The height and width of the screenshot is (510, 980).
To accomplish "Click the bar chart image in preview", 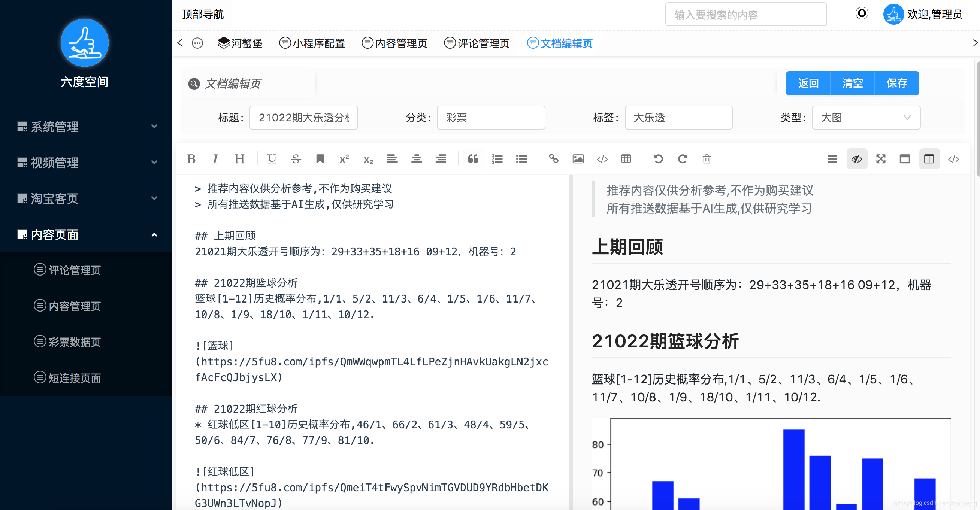I will tap(771, 464).
